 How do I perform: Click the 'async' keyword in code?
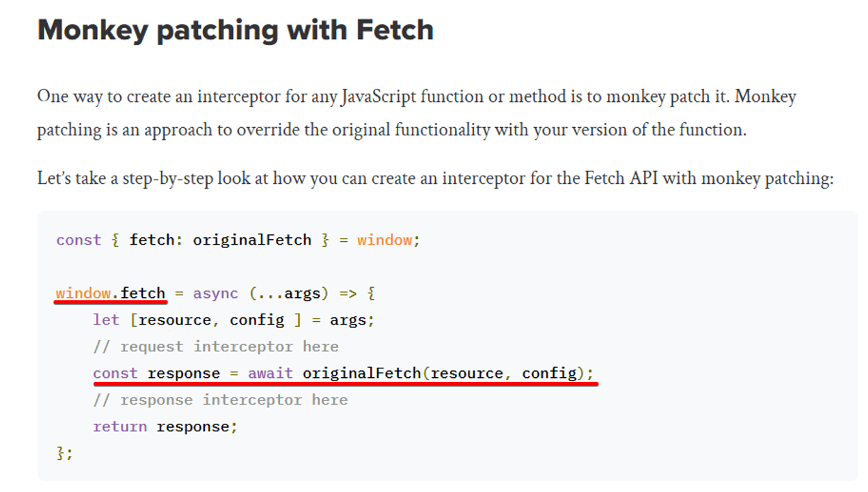pos(216,294)
